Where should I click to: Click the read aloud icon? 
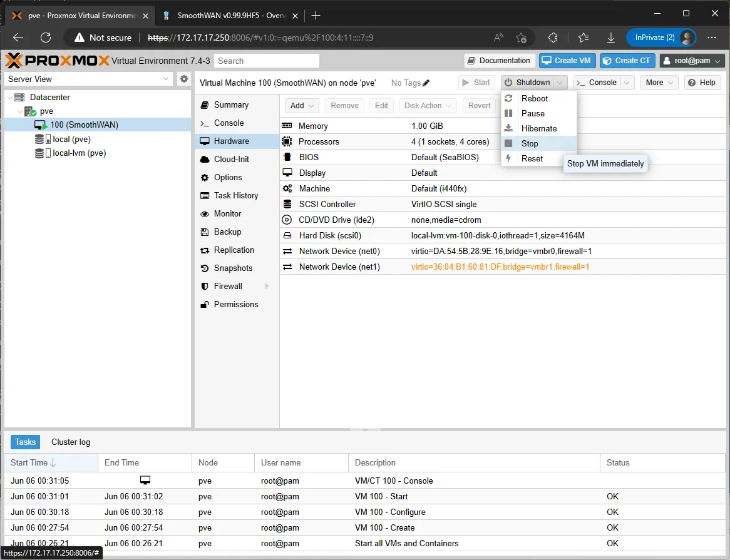[x=498, y=38]
